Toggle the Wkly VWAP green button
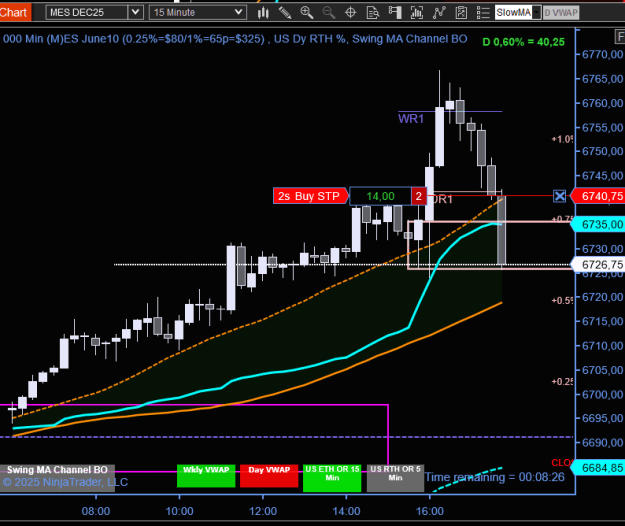 [206, 476]
